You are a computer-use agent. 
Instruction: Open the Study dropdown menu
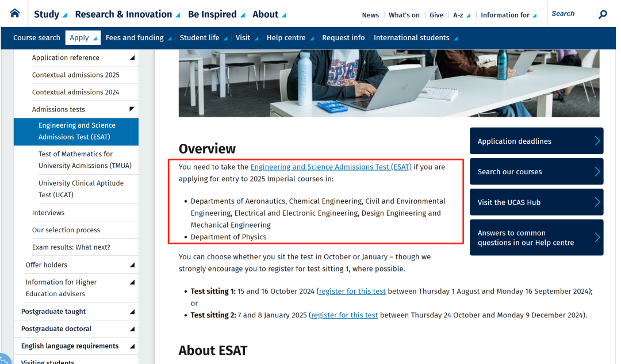pyautogui.click(x=50, y=14)
